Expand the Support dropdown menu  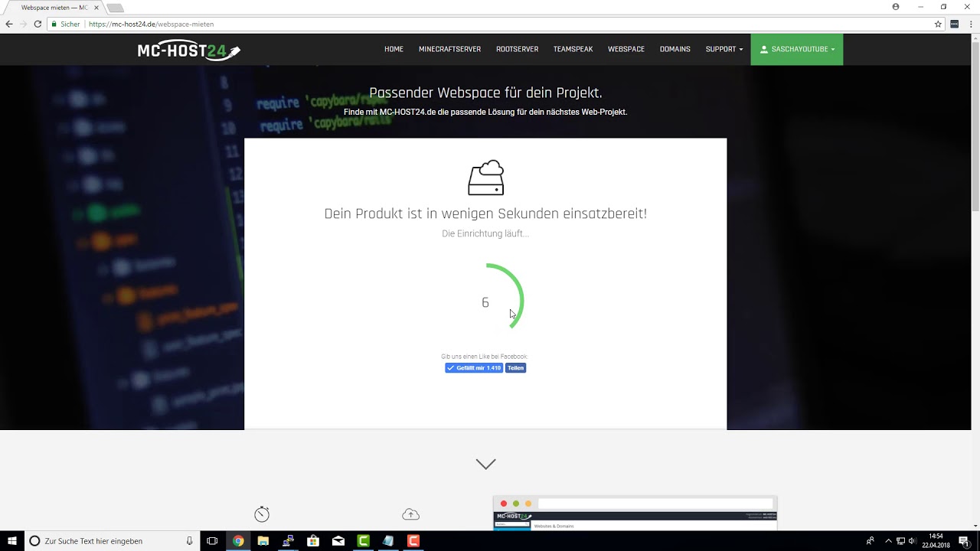724,49
